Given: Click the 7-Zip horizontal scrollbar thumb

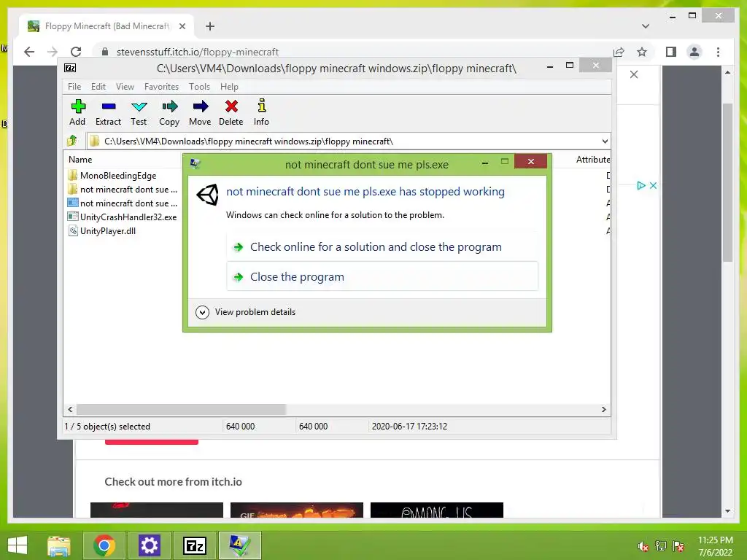Looking at the screenshot, I should [x=181, y=410].
